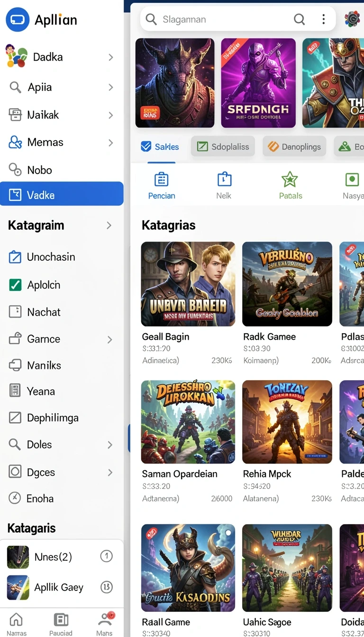
Task: Open the Apllian app logo icon
Action: point(18,20)
